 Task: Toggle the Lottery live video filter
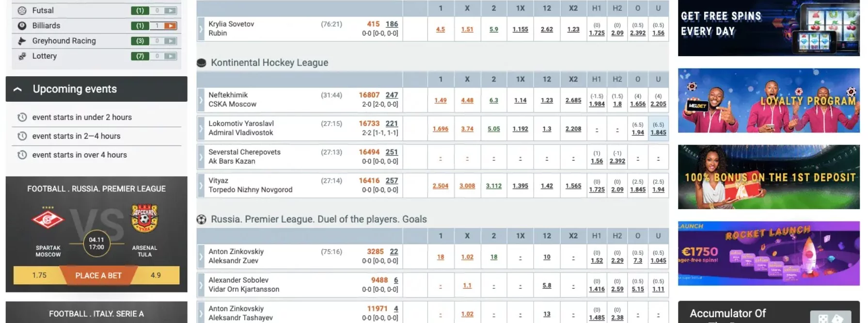170,56
